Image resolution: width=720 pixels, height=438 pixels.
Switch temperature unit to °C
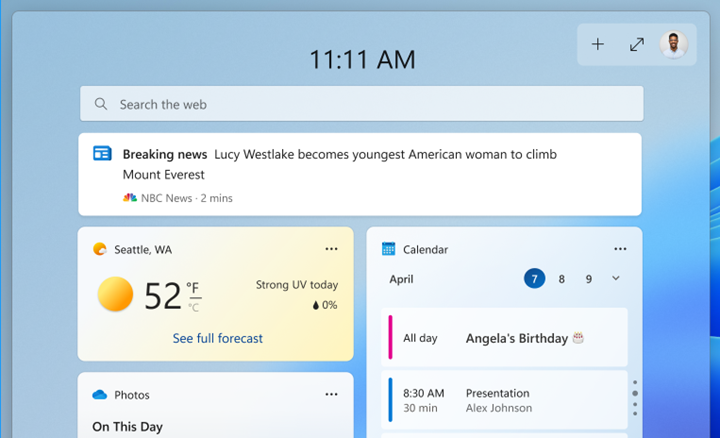coord(193,307)
